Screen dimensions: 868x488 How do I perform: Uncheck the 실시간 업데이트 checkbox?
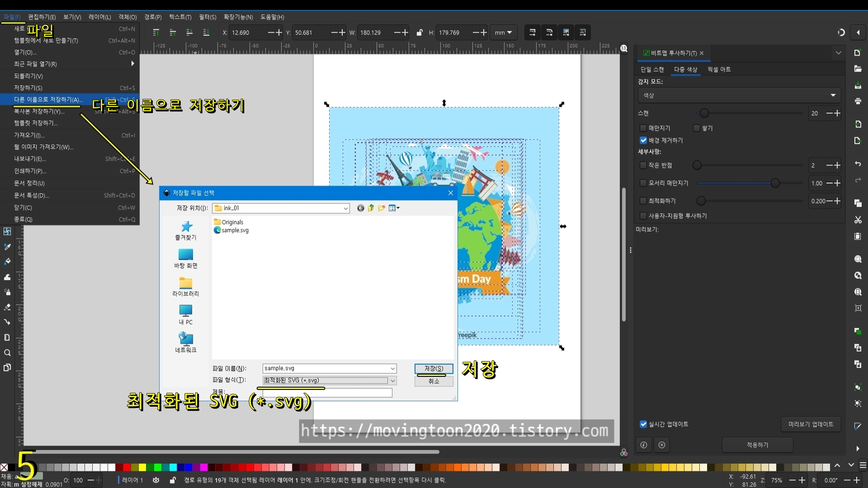pyautogui.click(x=643, y=424)
